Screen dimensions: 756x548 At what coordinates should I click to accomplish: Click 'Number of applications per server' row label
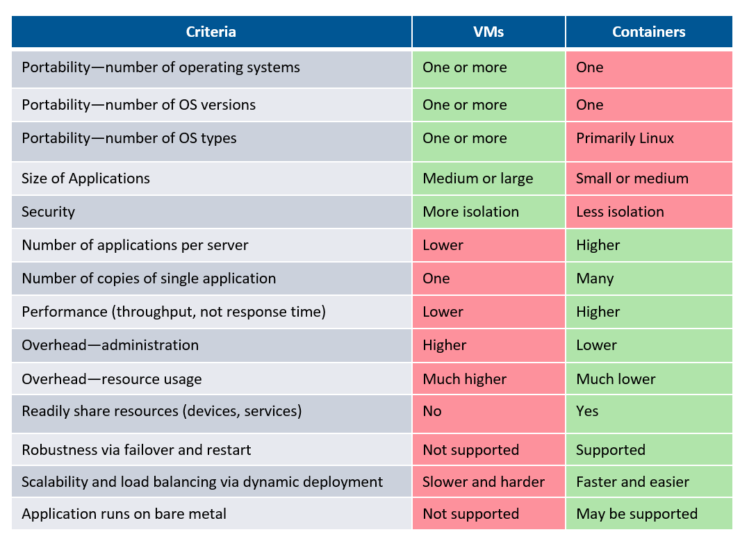[x=135, y=245]
